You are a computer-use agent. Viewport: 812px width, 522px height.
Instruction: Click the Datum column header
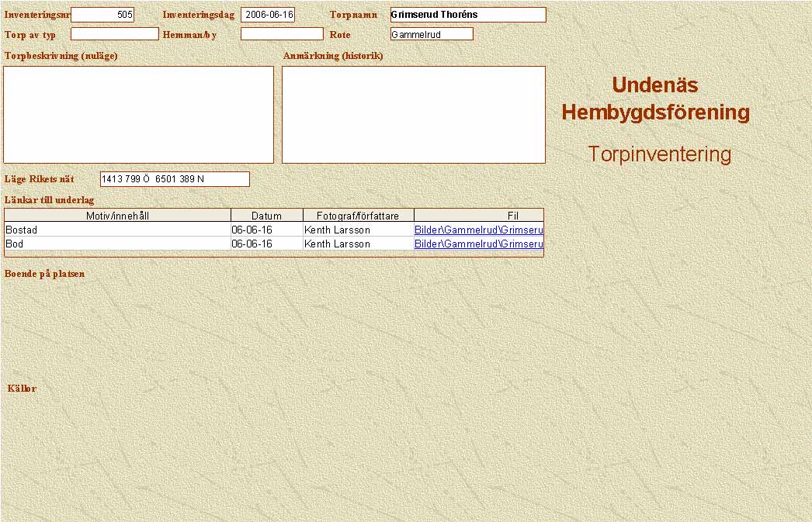pos(266,216)
